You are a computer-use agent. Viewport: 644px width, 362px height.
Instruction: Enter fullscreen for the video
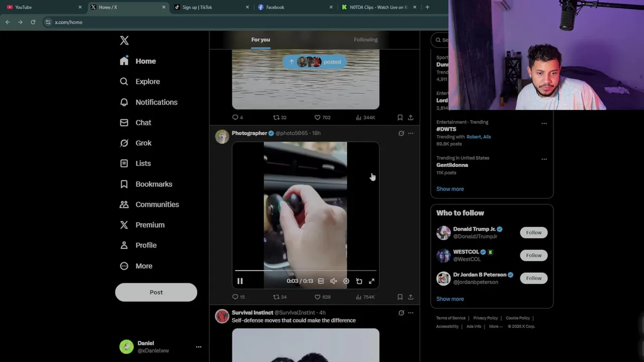click(371, 281)
